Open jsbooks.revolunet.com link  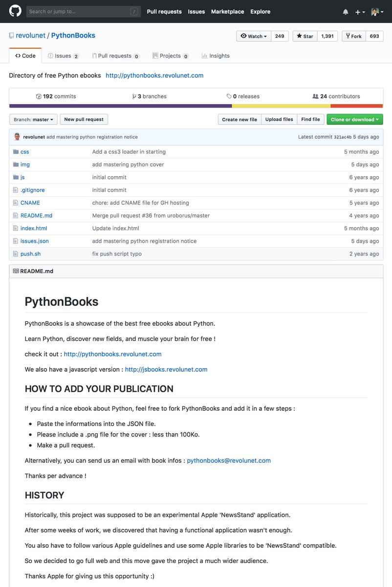(166, 369)
